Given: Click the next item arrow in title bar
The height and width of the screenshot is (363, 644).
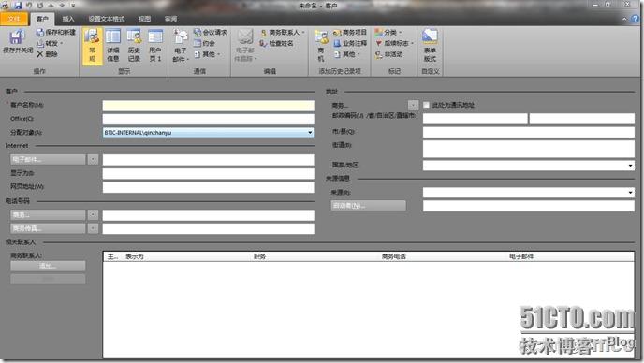Looking at the screenshot, I should pyautogui.click(x=62, y=6).
